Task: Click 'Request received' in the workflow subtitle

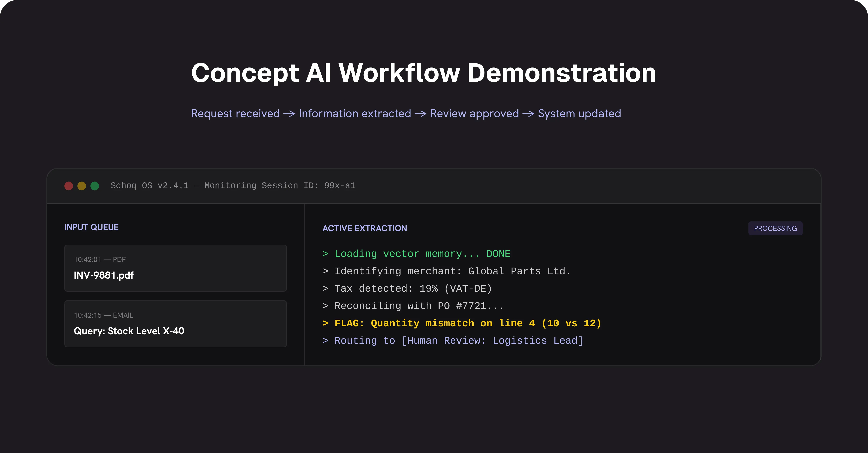Action: (235, 114)
